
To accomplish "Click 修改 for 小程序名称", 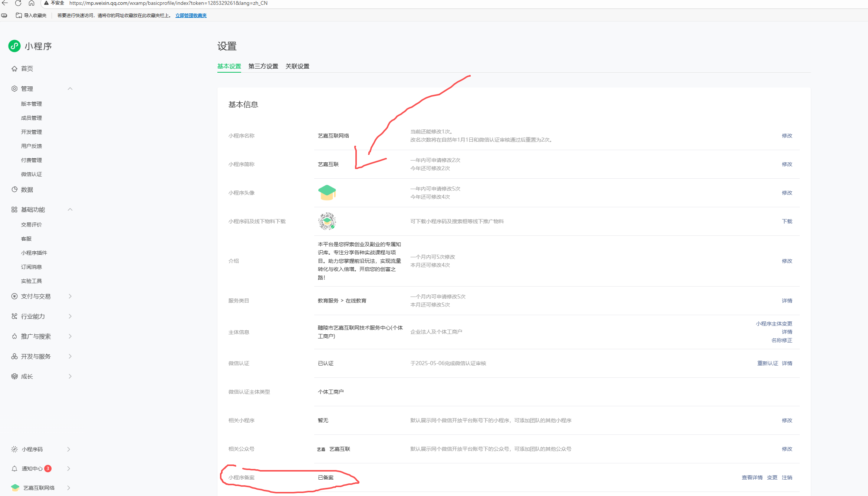I will [787, 136].
